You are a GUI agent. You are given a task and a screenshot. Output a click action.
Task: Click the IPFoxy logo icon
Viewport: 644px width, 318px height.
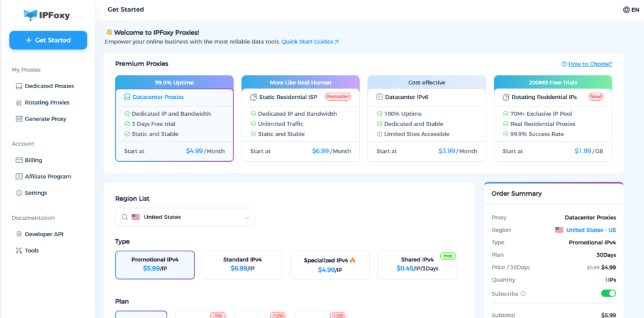click(30, 14)
